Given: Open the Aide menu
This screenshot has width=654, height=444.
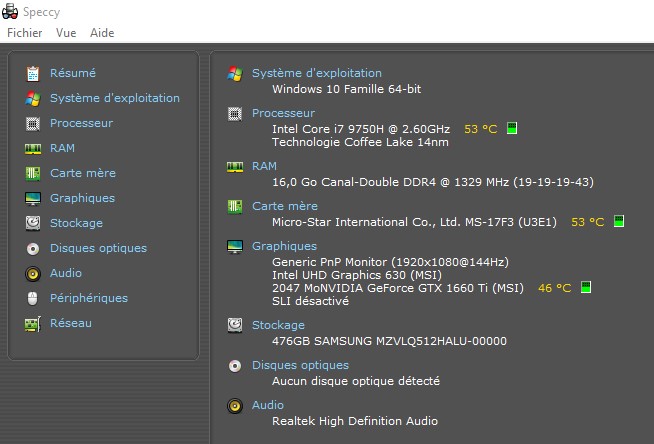Looking at the screenshot, I should click(x=102, y=33).
